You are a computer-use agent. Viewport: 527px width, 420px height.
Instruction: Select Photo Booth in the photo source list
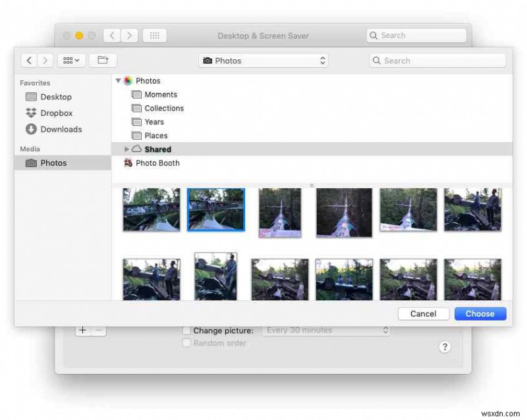click(x=156, y=163)
